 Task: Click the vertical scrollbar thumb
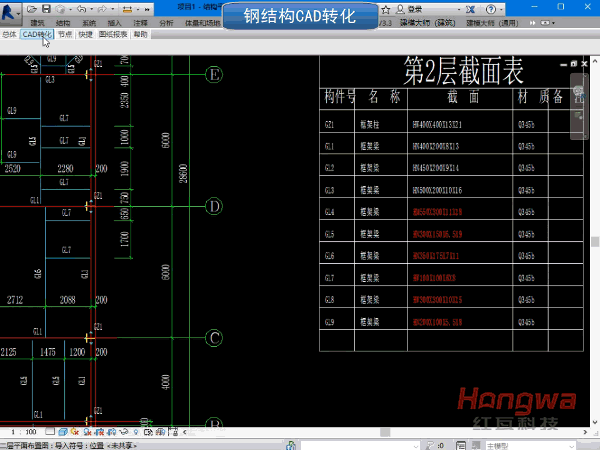595,241
